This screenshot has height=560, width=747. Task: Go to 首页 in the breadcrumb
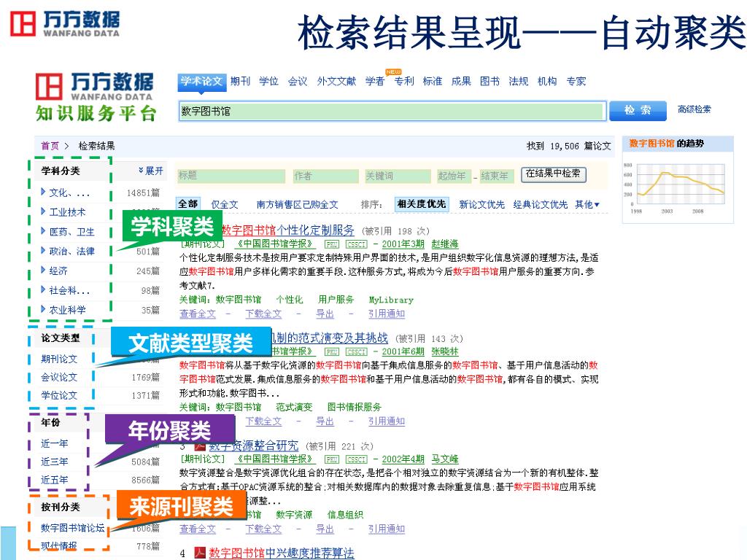point(50,146)
